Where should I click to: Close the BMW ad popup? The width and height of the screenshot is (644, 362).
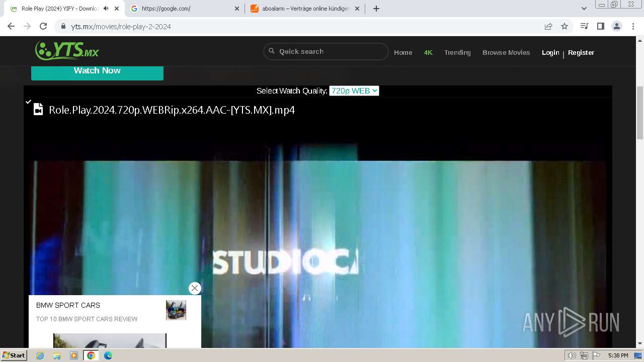click(195, 288)
